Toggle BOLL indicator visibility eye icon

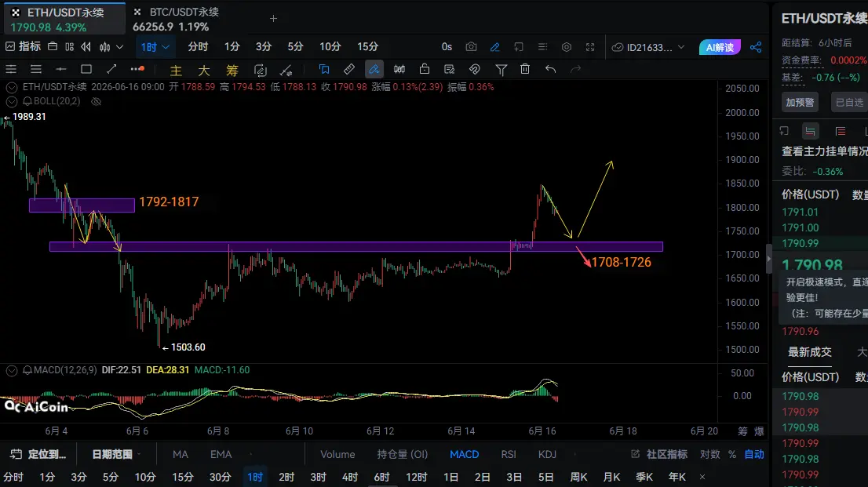[x=97, y=101]
